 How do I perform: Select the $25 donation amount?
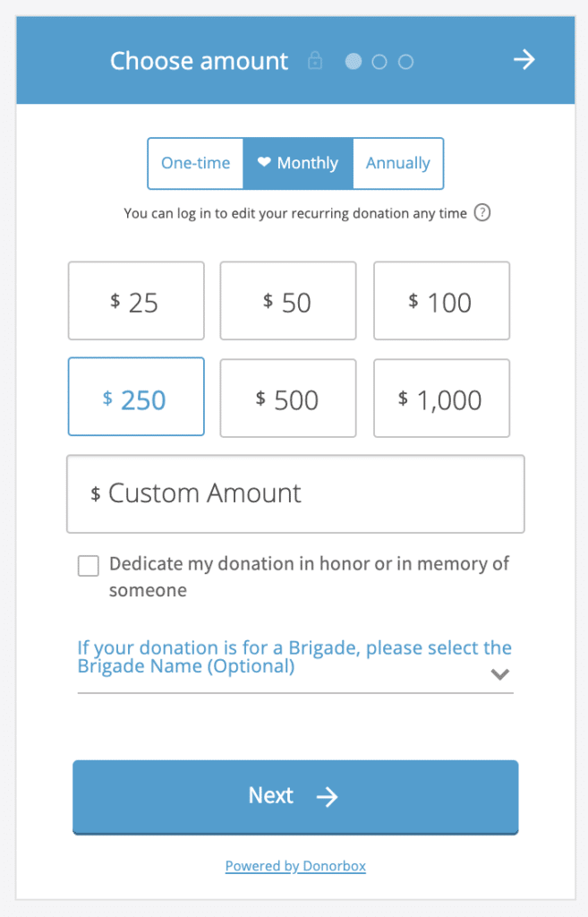tap(136, 301)
